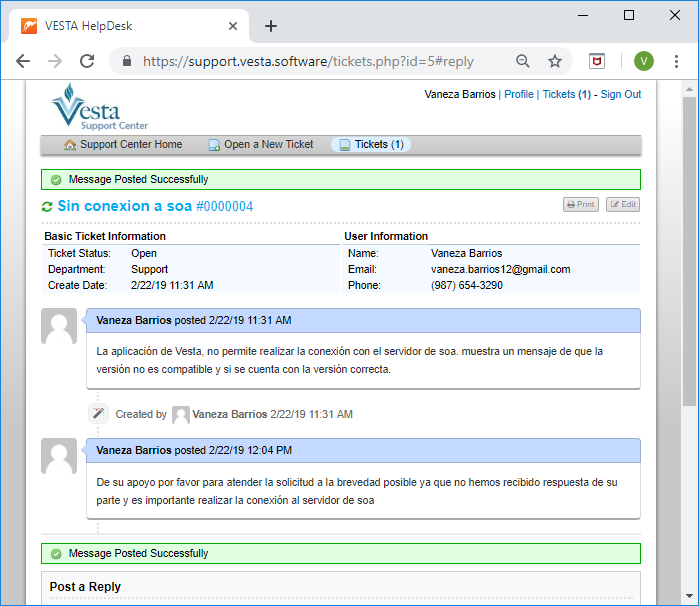Click ticket number #0000004 in title
This screenshot has width=699, height=606.
[224, 206]
